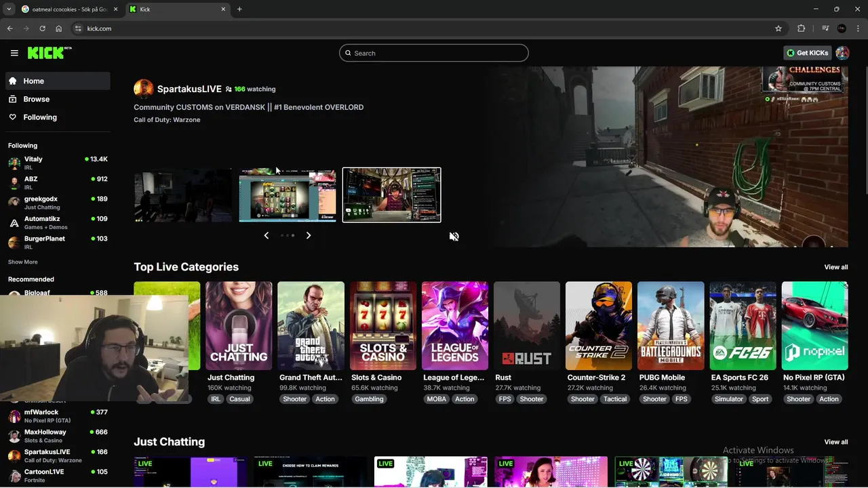Click in the Search field
The height and width of the screenshot is (488, 868).
point(434,53)
